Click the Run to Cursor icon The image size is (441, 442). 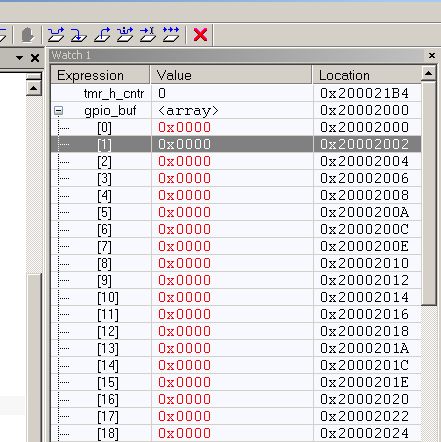click(x=148, y=35)
